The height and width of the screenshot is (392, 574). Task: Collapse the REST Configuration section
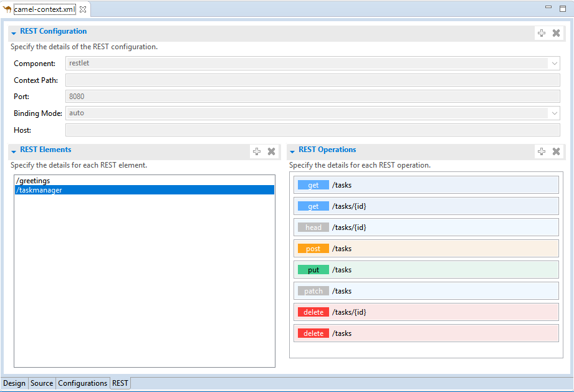pyautogui.click(x=14, y=32)
